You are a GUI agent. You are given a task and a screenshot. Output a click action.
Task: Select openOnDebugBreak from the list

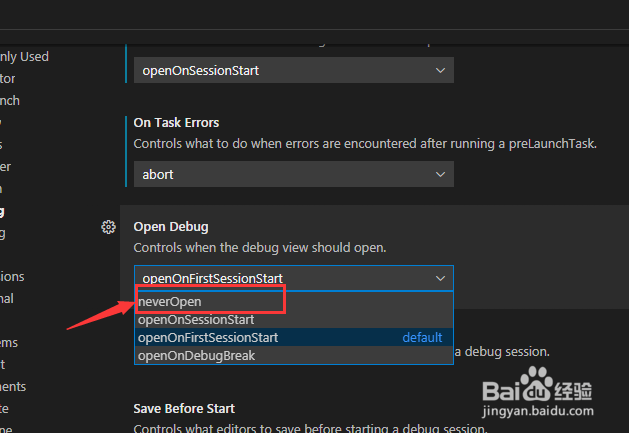coord(294,356)
